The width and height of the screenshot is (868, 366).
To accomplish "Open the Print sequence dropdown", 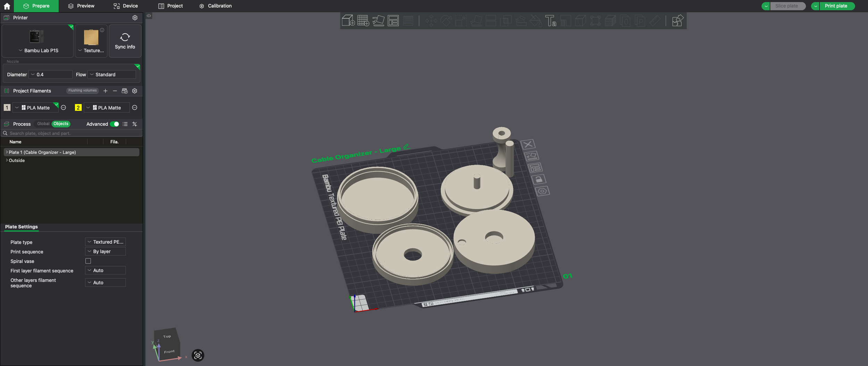I will pos(105,251).
